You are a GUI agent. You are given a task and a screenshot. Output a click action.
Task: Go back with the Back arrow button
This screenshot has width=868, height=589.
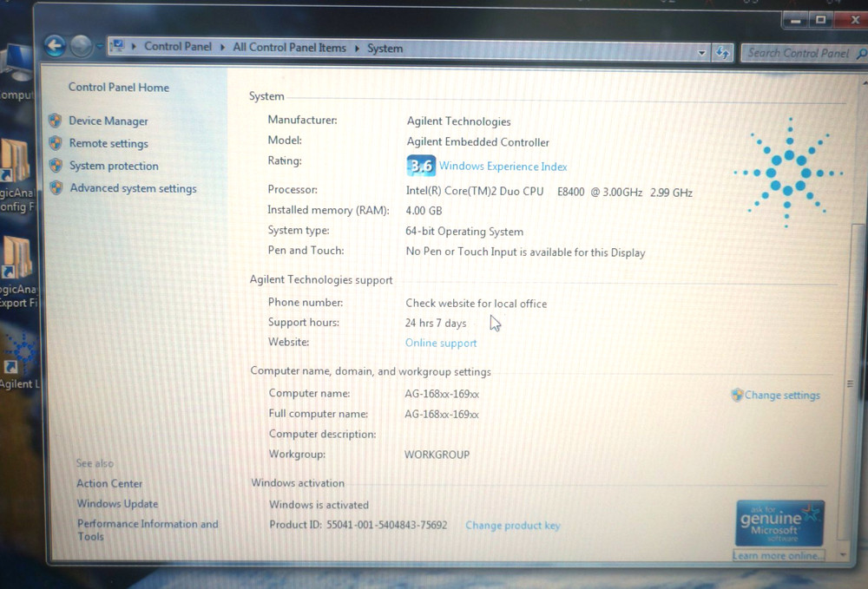pos(55,45)
